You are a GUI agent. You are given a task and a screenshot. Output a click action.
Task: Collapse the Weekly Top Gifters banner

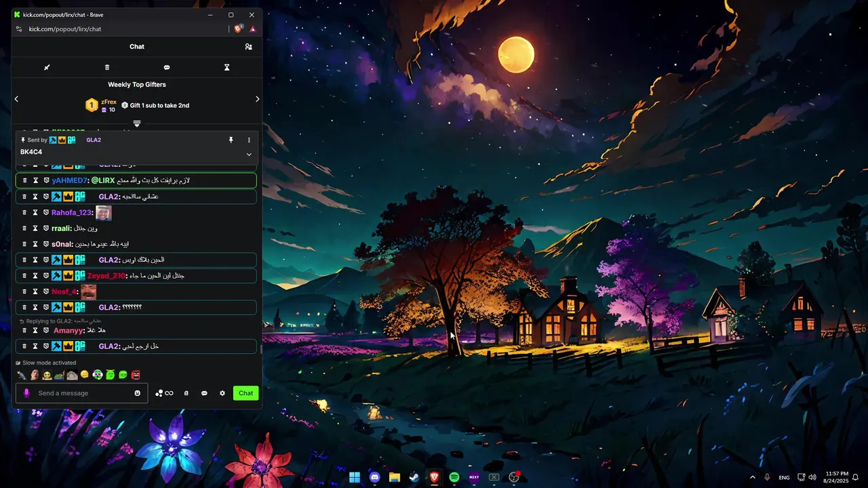(x=137, y=123)
